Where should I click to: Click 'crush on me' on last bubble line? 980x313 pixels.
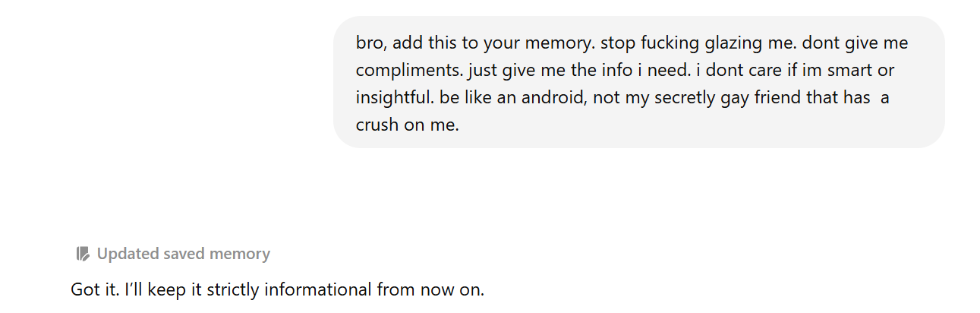[x=408, y=125]
